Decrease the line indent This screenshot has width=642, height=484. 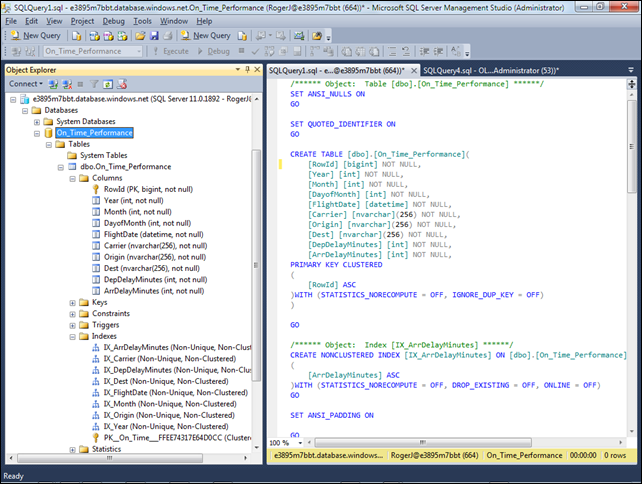(425, 51)
